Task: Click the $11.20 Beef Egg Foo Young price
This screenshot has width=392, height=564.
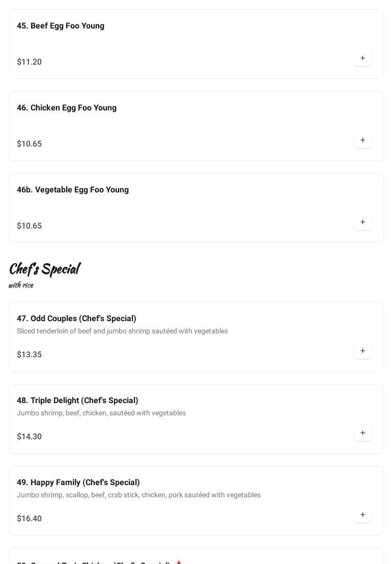Action: (30, 62)
